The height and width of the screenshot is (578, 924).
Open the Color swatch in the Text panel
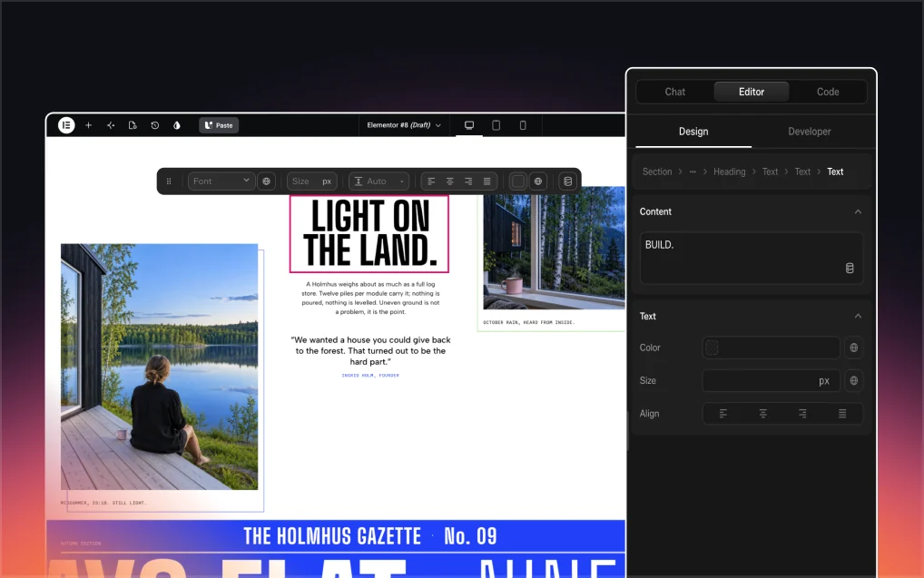click(712, 348)
